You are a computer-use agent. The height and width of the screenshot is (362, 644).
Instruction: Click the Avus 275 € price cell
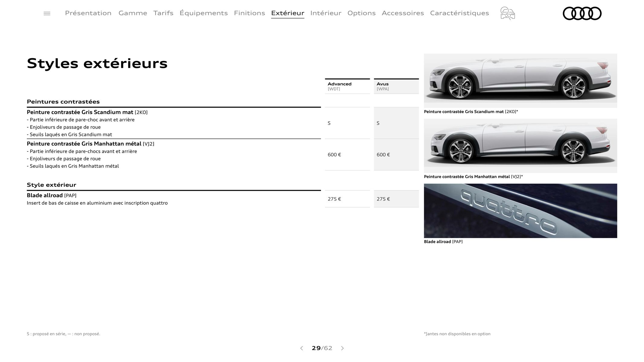[x=396, y=199]
